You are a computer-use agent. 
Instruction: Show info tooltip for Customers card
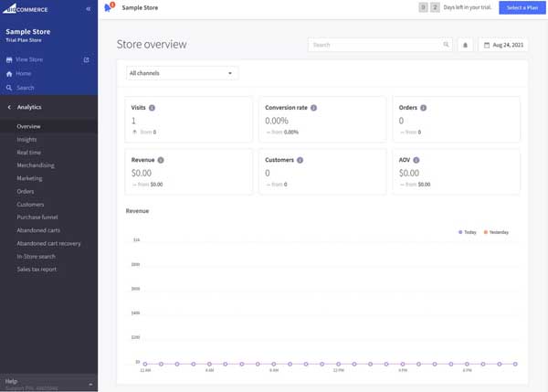[x=300, y=160]
